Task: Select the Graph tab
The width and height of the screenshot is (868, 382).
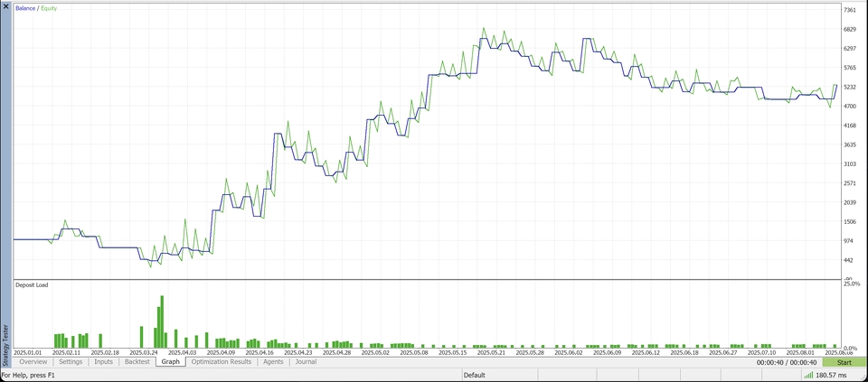Action: point(171,362)
